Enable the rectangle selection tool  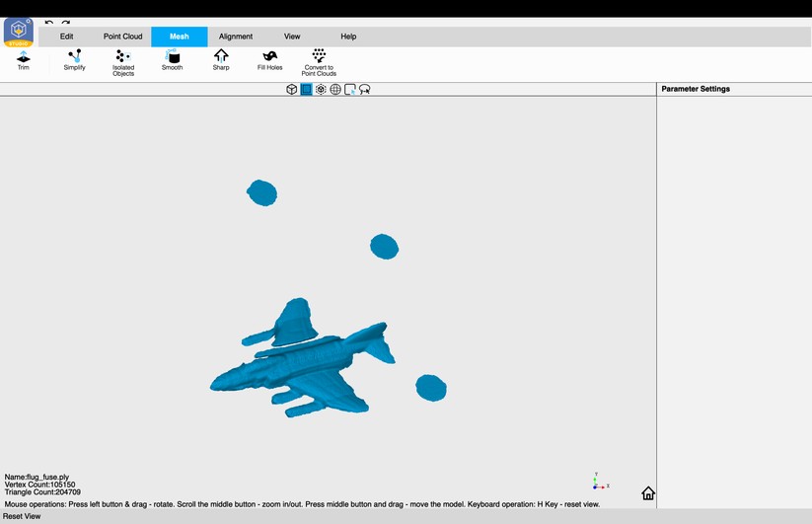pyautogui.click(x=350, y=90)
